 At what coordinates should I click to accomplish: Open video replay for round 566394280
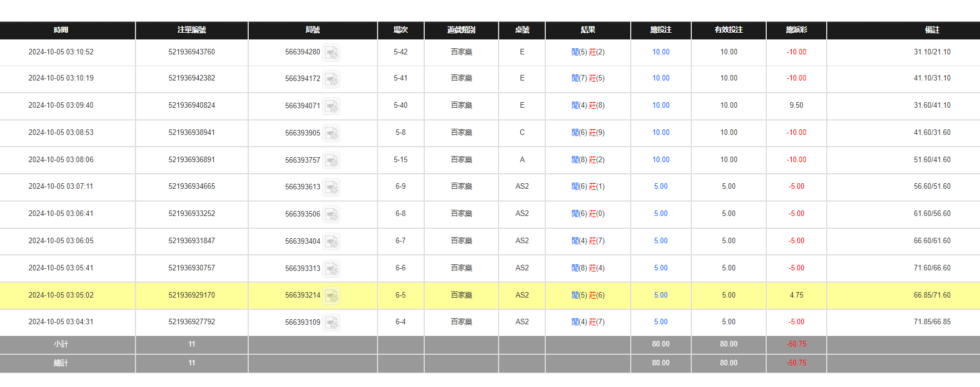pos(331,53)
